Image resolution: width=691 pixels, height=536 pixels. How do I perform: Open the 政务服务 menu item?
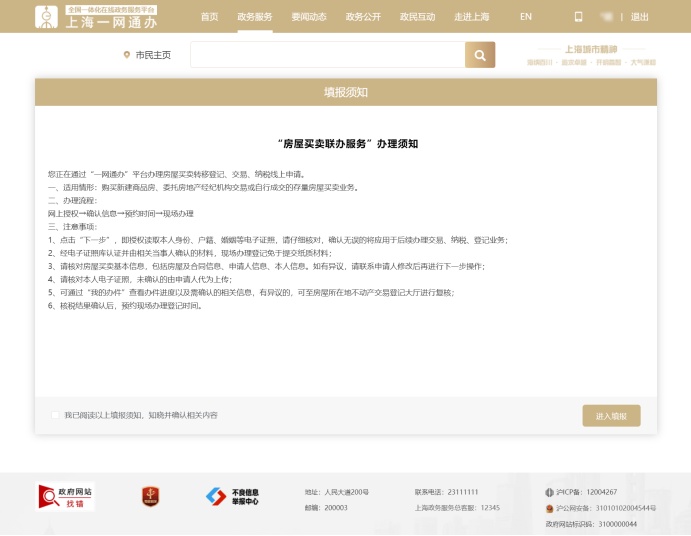point(255,17)
